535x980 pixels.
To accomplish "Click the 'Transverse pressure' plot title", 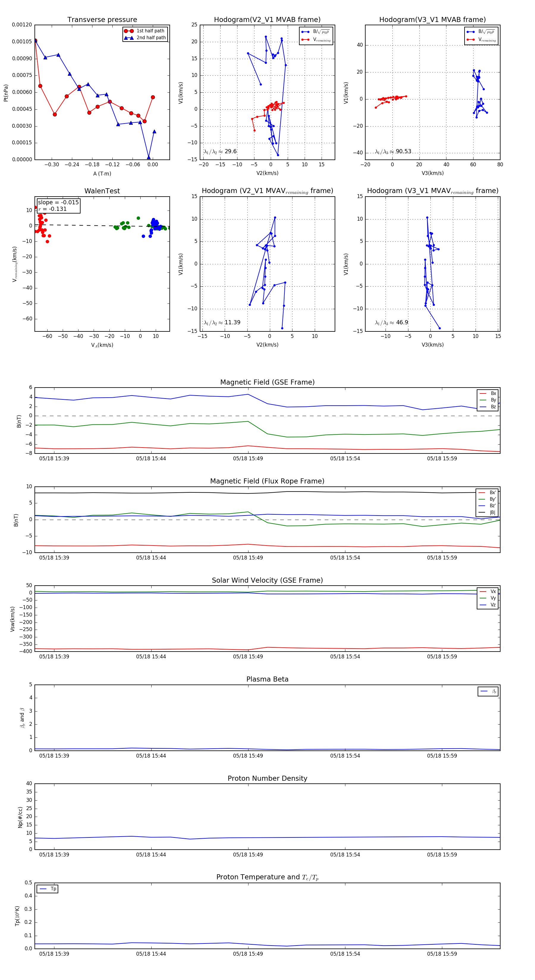I will 102,19.
